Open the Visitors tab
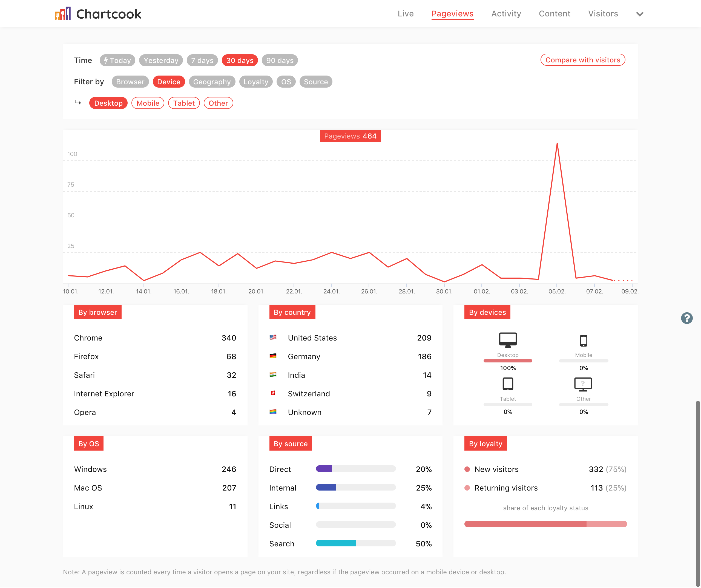The height and width of the screenshot is (588, 701). [x=602, y=14]
